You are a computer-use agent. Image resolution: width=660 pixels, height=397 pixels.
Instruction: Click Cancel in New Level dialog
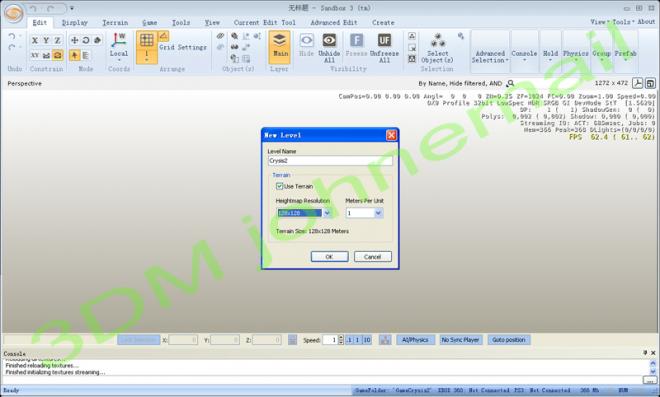(x=373, y=256)
